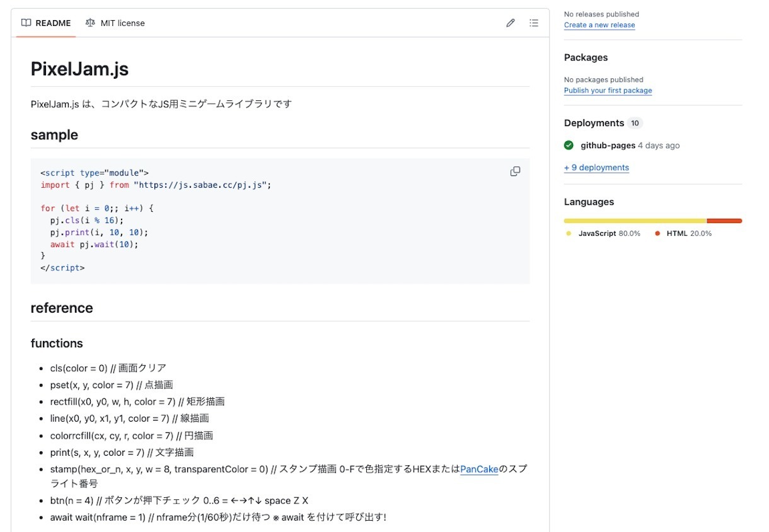Click the yellow JavaScript language dot
Viewport: 769px width, 532px height.
(x=569, y=234)
